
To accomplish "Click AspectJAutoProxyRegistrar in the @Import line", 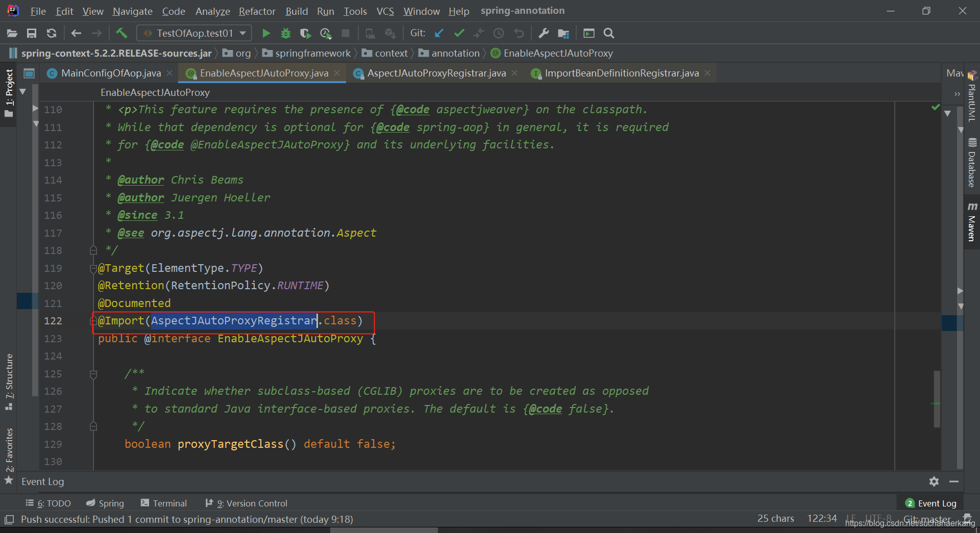I will point(234,321).
